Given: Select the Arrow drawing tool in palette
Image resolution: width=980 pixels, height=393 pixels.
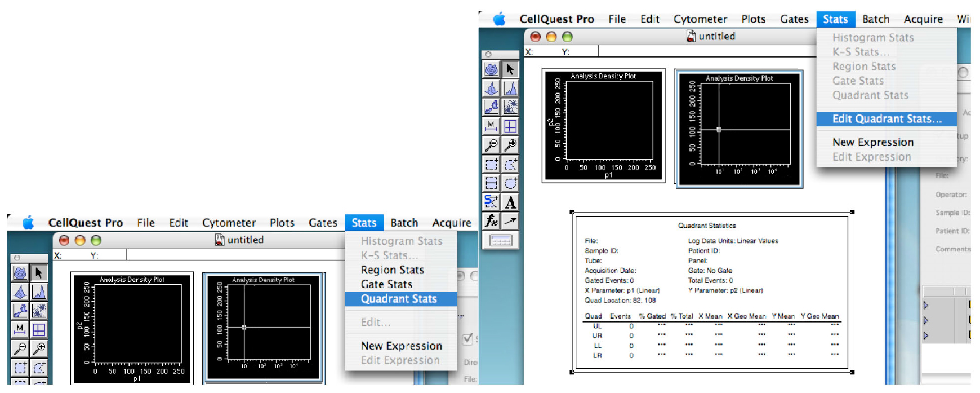Looking at the screenshot, I should [510, 221].
